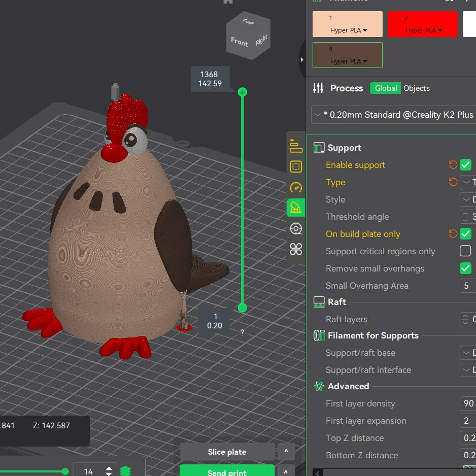
Task: Reset the On build plate only setting
Action: 453,234
